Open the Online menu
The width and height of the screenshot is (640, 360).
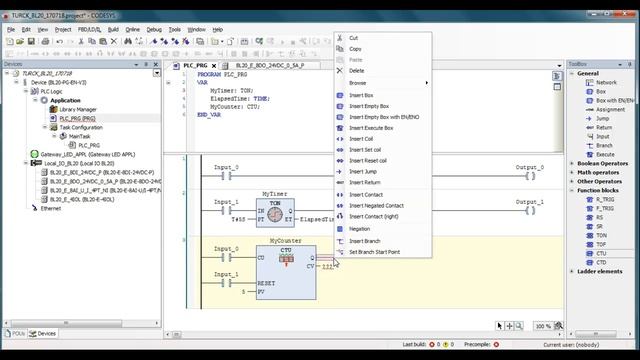click(132, 29)
